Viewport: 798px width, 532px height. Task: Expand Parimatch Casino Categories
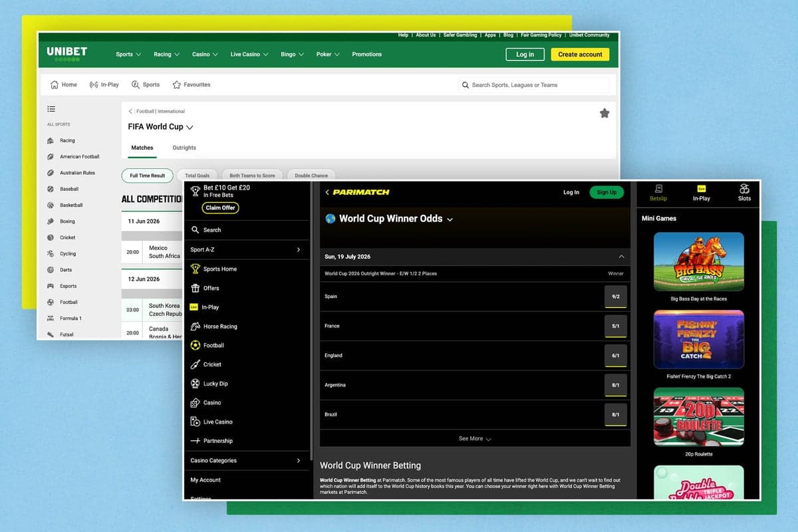[246, 460]
